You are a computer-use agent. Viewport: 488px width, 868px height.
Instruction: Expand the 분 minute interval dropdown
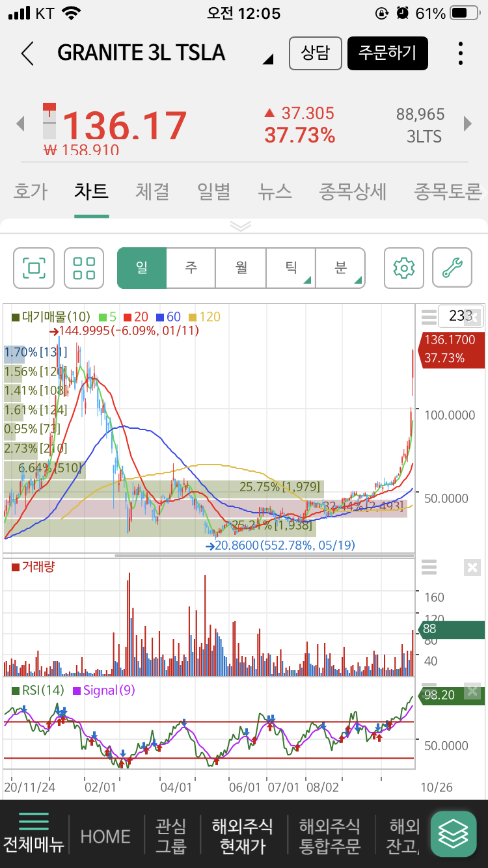click(340, 267)
